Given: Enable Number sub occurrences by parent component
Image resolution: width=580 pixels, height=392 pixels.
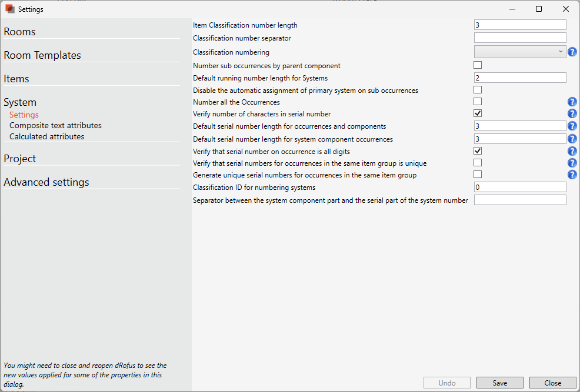Looking at the screenshot, I should (x=478, y=65).
